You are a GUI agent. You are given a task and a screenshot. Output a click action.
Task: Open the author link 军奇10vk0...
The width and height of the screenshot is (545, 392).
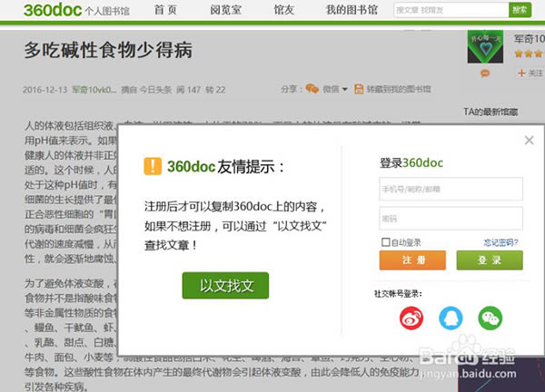[94, 90]
